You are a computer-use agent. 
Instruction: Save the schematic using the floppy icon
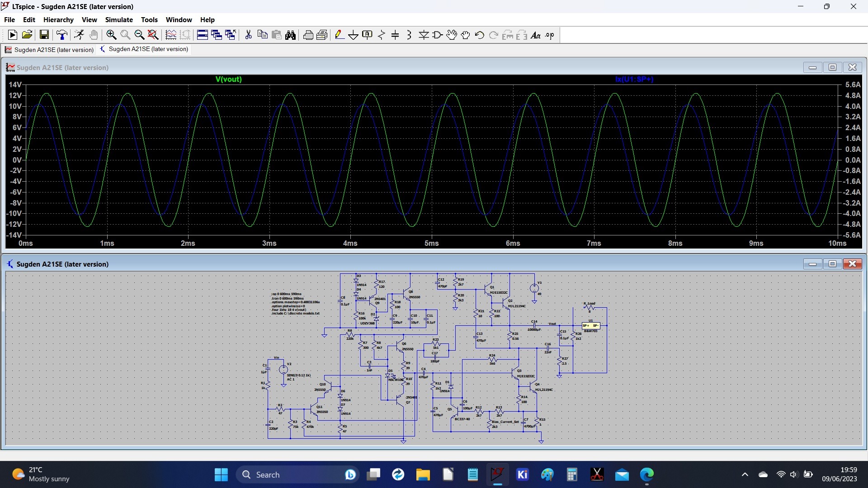pos(44,35)
